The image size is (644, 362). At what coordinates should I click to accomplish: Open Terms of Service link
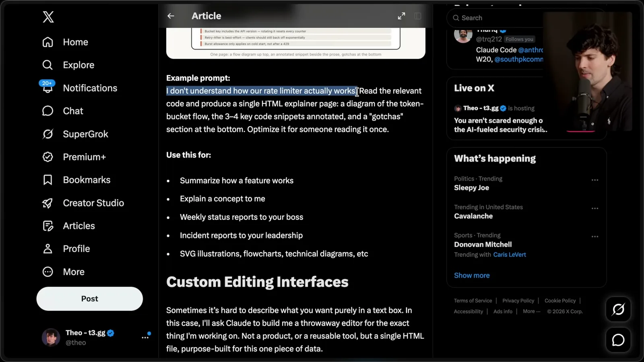pos(473,301)
